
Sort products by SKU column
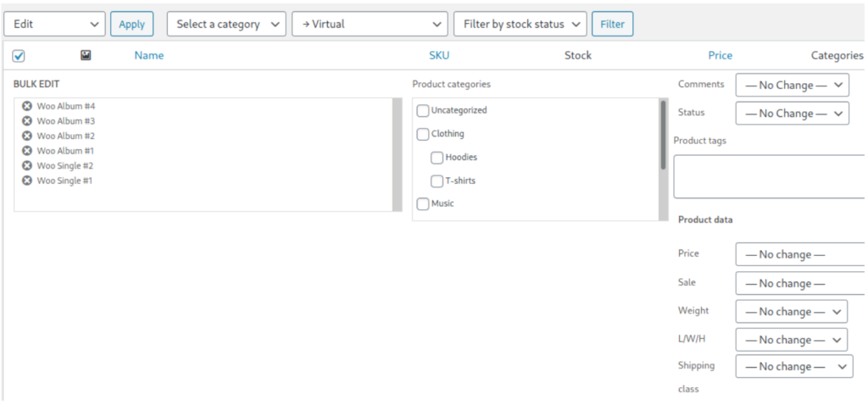pyautogui.click(x=439, y=55)
